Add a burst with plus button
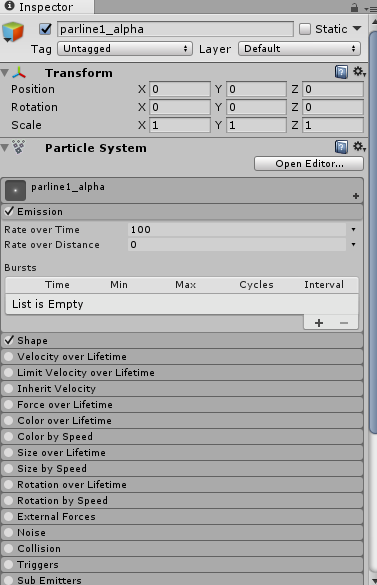The width and height of the screenshot is (377, 585). pyautogui.click(x=319, y=323)
